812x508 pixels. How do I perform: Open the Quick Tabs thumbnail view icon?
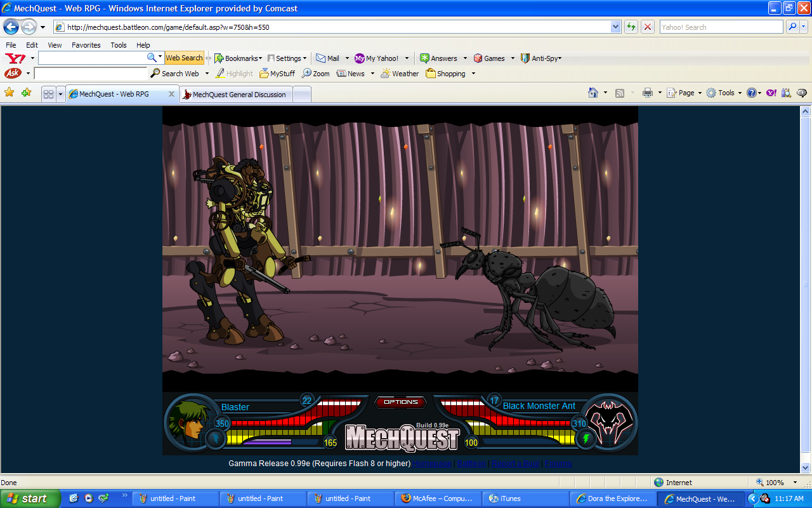tap(48, 94)
